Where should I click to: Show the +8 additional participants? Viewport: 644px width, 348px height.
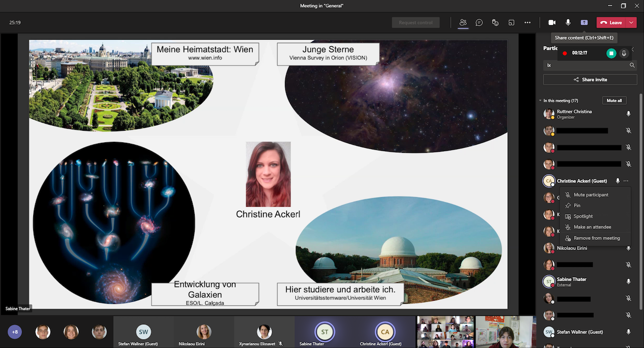pyautogui.click(x=15, y=332)
